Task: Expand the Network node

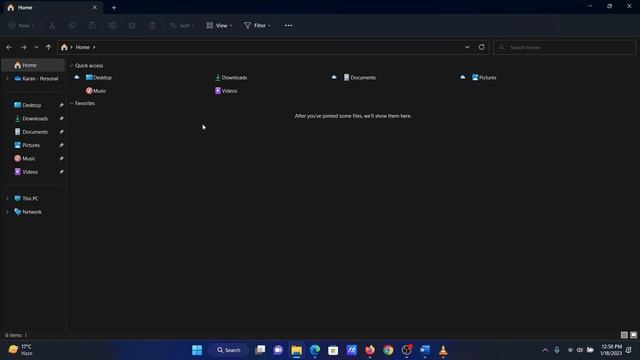Action: coord(7,212)
